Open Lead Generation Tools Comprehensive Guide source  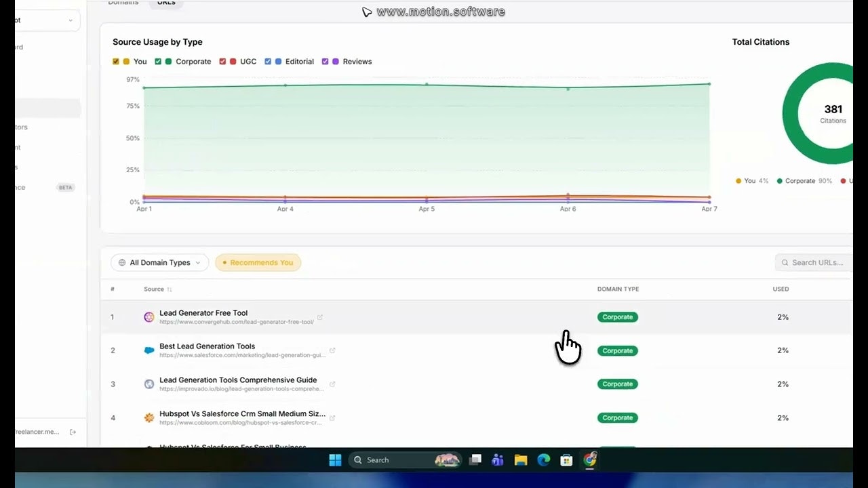tap(238, 380)
